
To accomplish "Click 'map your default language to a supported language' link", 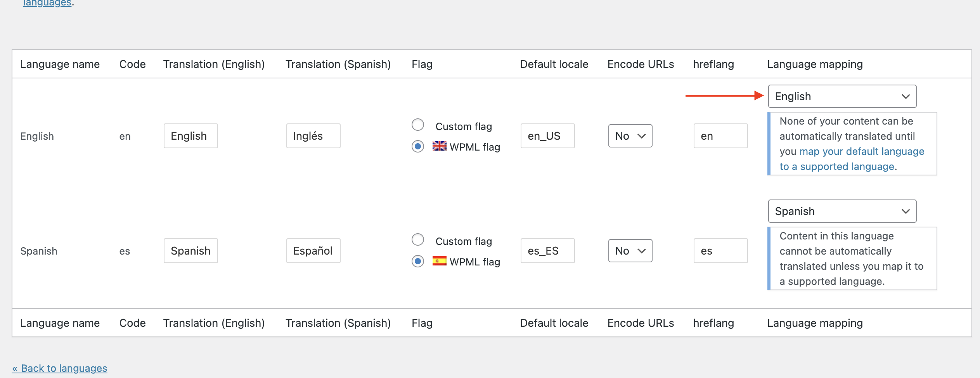I will pos(852,159).
